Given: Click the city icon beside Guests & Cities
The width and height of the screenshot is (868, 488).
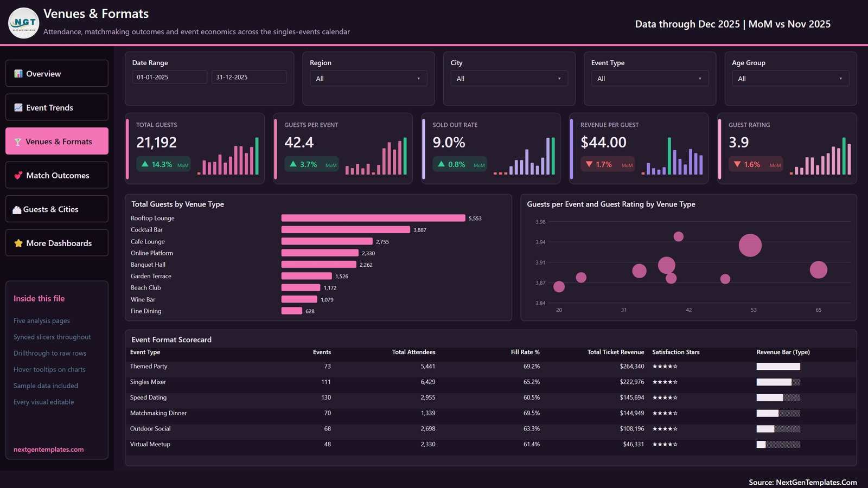Looking at the screenshot, I should point(17,209).
